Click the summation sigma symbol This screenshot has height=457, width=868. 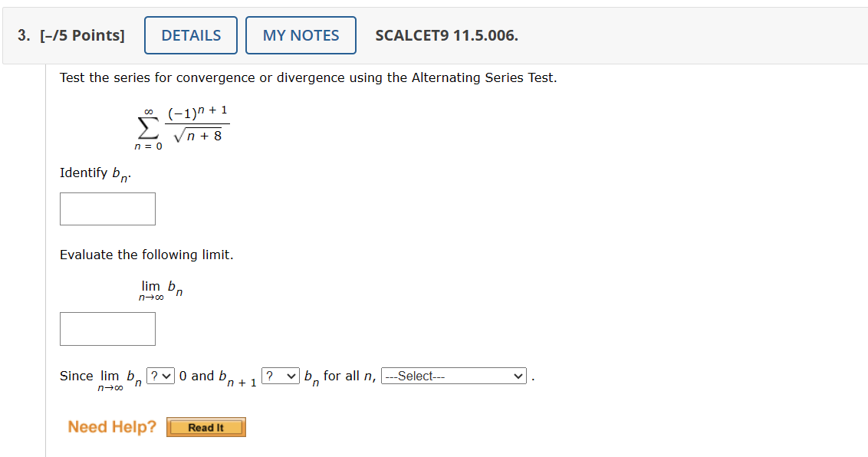148,127
